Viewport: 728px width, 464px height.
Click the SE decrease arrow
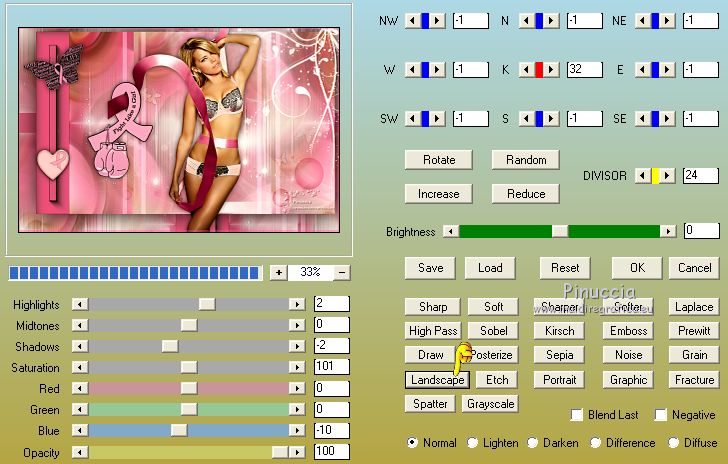click(x=643, y=119)
